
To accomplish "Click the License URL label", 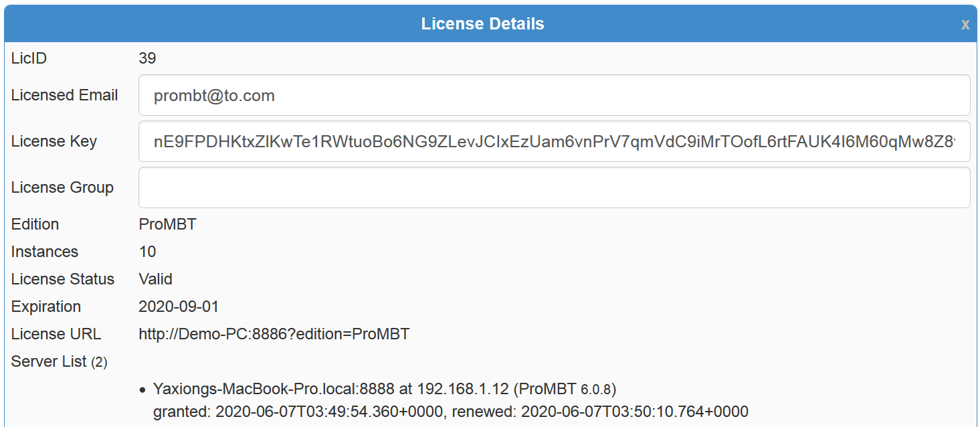I will (x=56, y=334).
